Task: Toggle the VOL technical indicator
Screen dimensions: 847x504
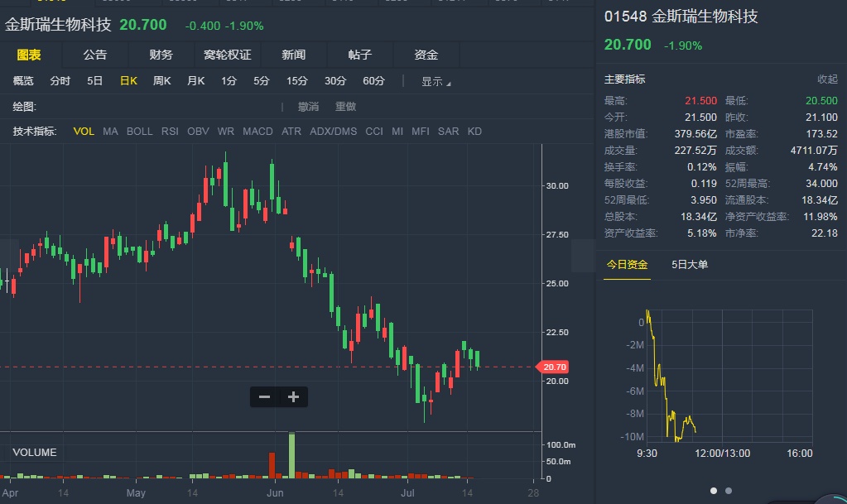Action: 84,132
